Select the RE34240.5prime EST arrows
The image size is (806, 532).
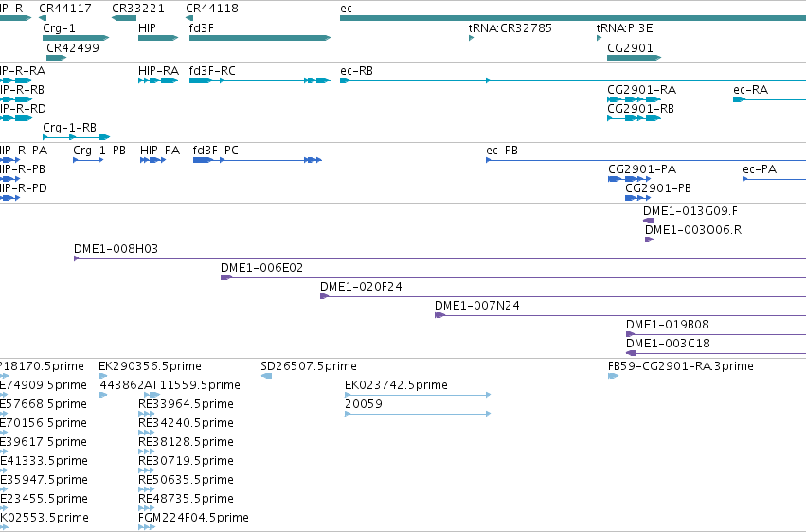coord(147,433)
